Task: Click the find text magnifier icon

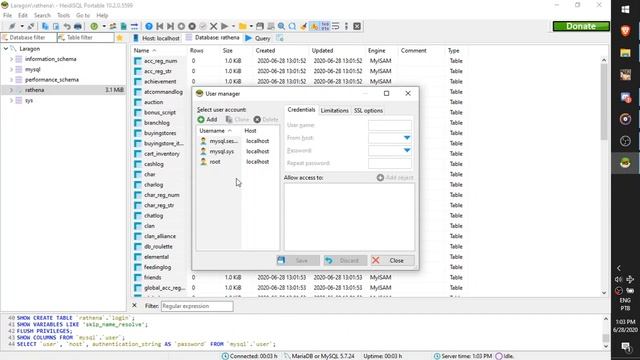Action: (x=282, y=27)
